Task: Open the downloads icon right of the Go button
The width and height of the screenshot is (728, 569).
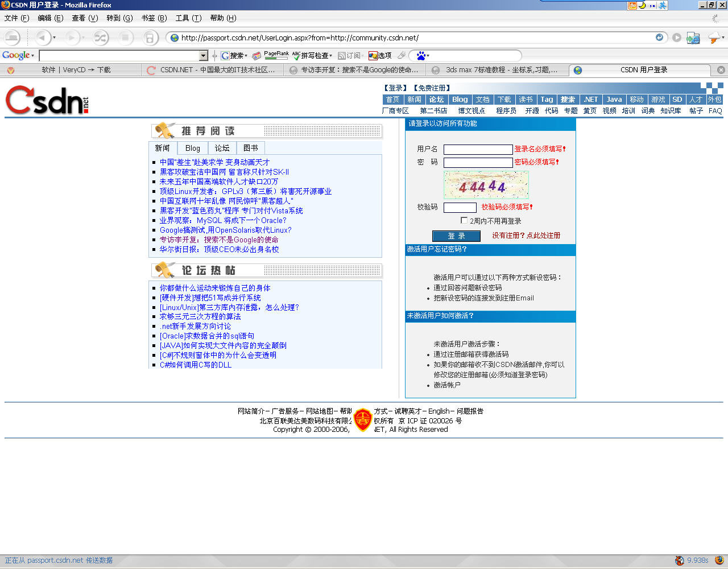Action: pos(693,38)
